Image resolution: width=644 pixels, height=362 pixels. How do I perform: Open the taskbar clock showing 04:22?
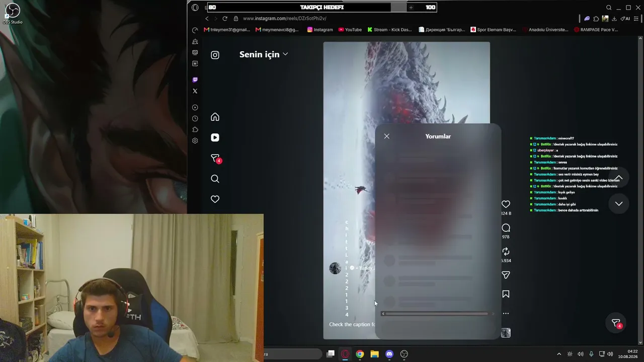628,354
